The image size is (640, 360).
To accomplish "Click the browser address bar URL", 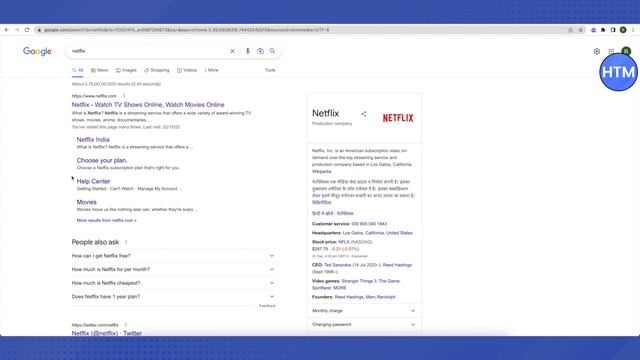I will pyautogui.click(x=187, y=30).
